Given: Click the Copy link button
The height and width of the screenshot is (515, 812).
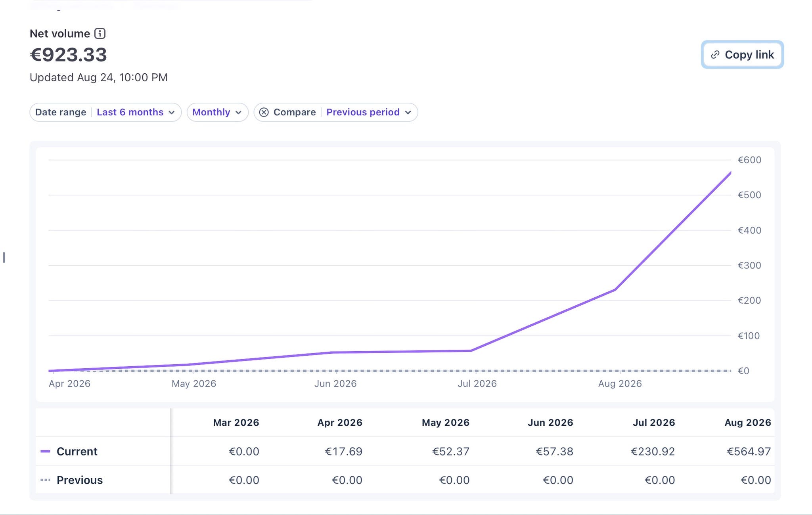Looking at the screenshot, I should tap(742, 55).
